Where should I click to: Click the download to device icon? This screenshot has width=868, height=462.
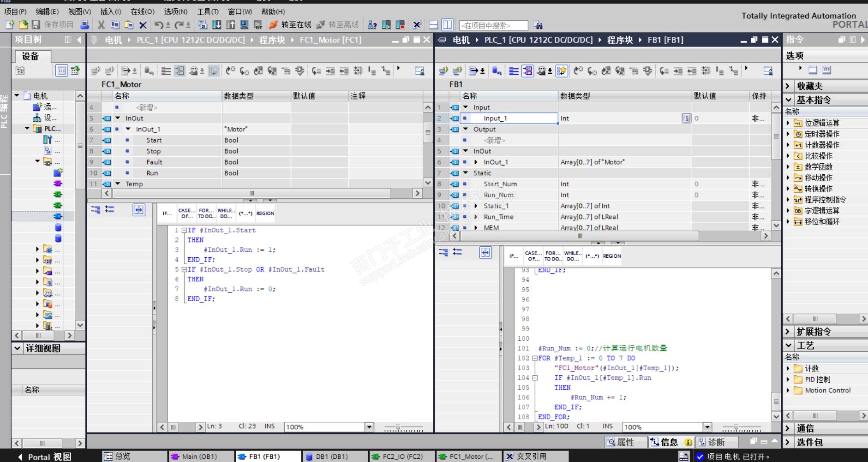click(x=216, y=25)
